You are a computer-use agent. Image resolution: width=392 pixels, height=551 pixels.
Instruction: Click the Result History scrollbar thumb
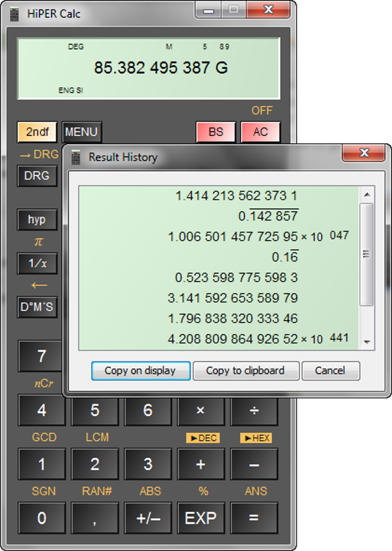pyautogui.click(x=367, y=254)
